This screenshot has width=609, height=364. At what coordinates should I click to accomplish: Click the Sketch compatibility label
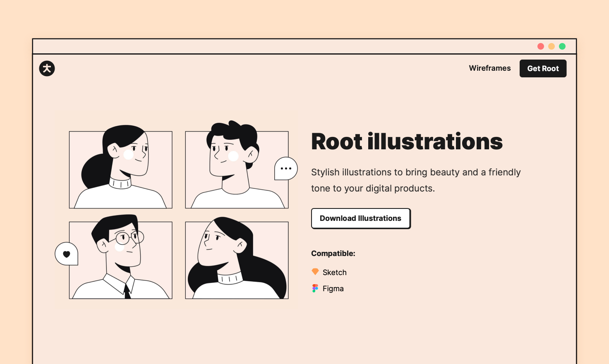335,272
